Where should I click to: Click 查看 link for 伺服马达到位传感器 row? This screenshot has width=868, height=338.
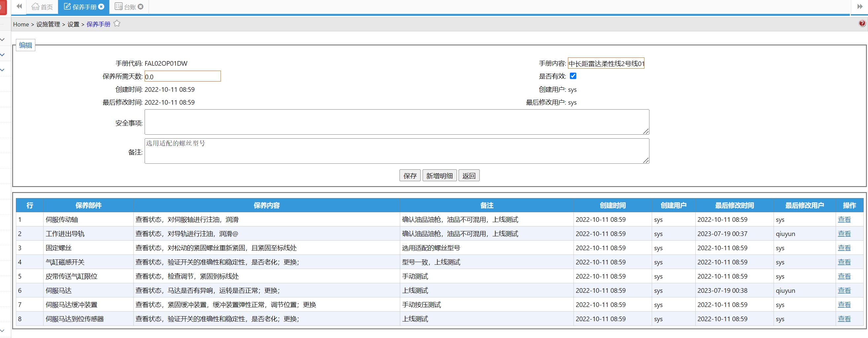click(x=844, y=319)
